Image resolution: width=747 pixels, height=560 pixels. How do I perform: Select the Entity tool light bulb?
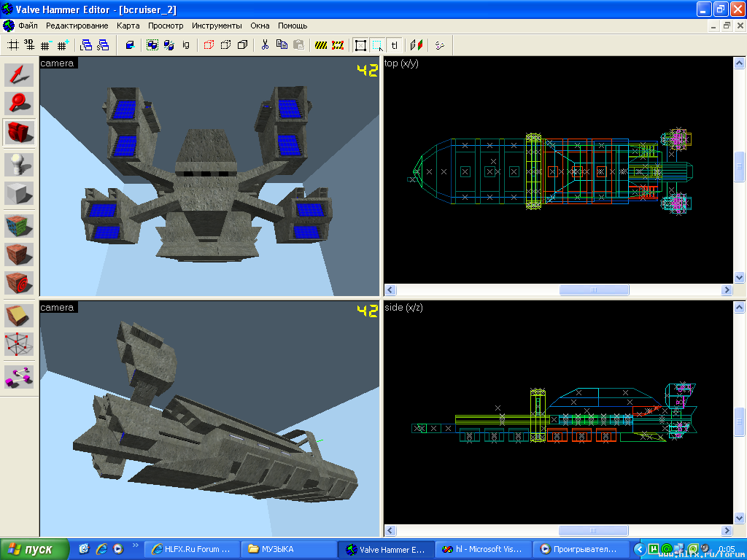(19, 165)
